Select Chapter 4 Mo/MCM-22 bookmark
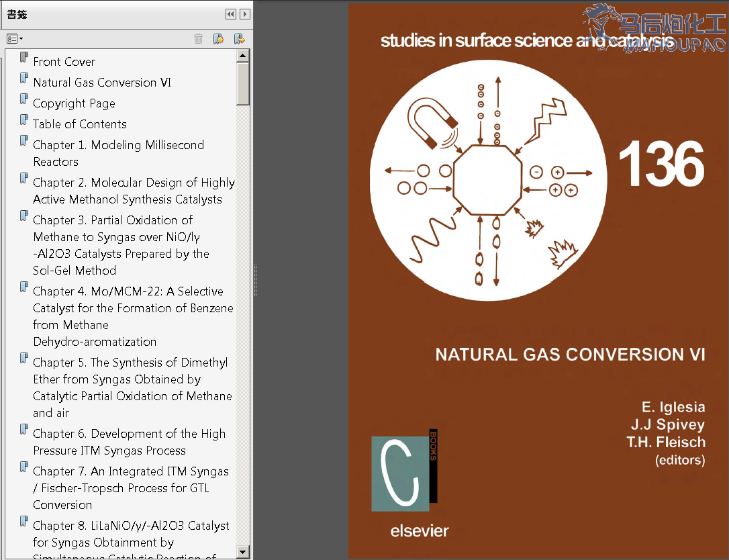This screenshot has width=729, height=560. (x=133, y=316)
